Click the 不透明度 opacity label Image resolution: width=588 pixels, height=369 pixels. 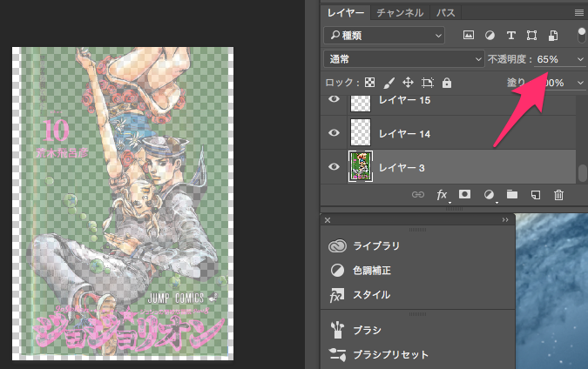[510, 59]
